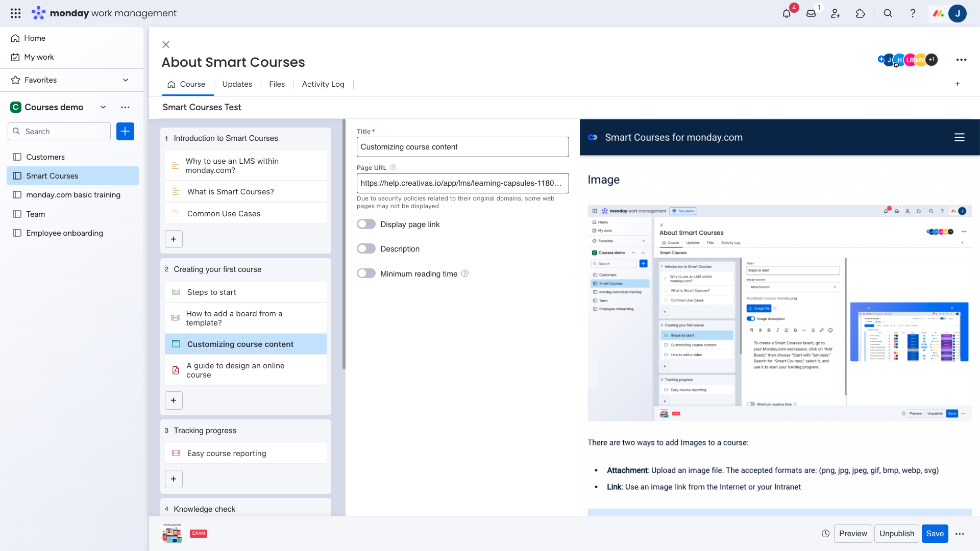Open the hamburger menu in preview
This screenshot has width=980, height=551.
(960, 137)
